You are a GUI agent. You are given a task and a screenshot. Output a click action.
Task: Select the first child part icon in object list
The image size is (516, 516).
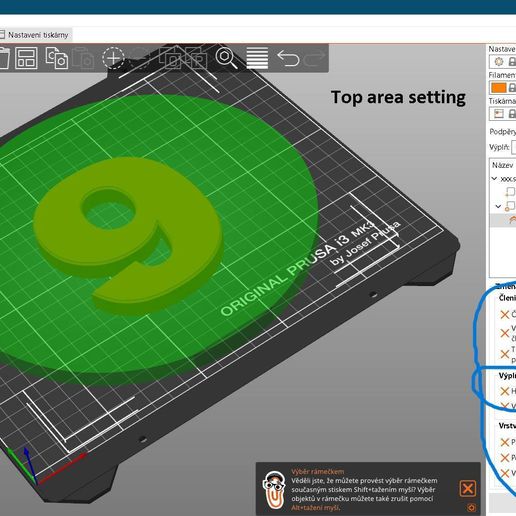510,191
